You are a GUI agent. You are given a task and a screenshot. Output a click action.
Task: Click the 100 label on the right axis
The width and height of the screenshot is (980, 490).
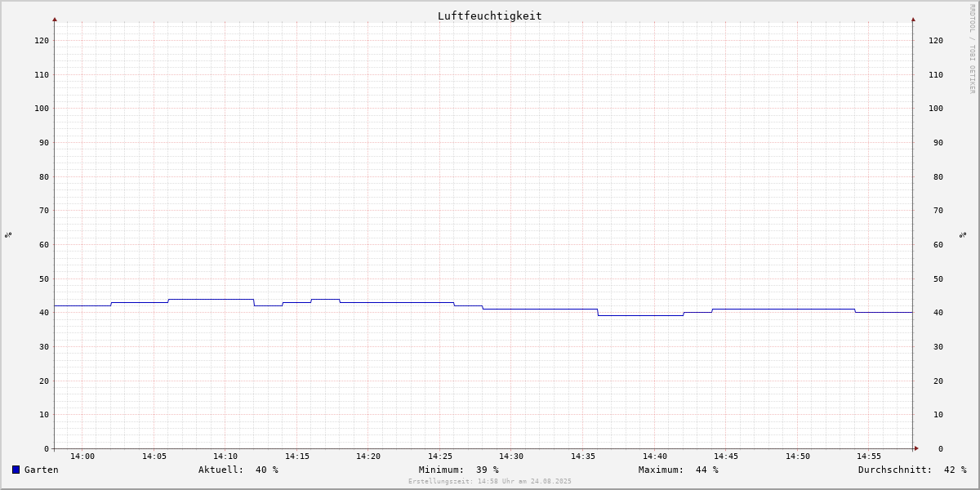(x=936, y=108)
